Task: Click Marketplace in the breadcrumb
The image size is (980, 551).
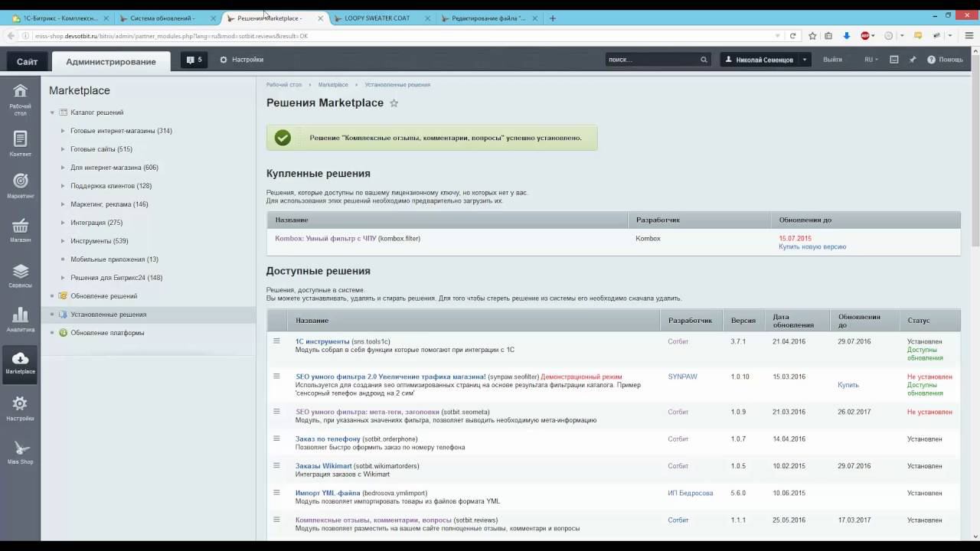Action: click(x=333, y=85)
